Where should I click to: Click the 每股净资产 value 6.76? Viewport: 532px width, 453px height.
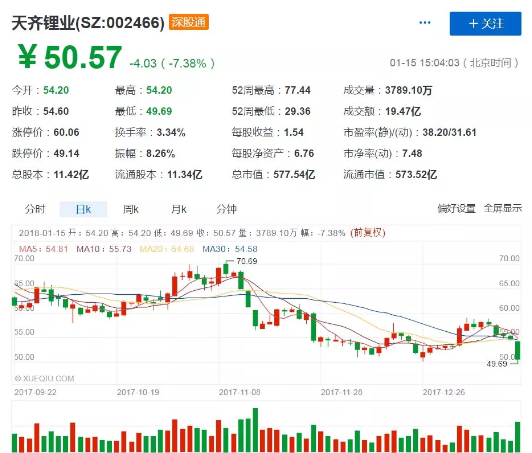(304, 153)
